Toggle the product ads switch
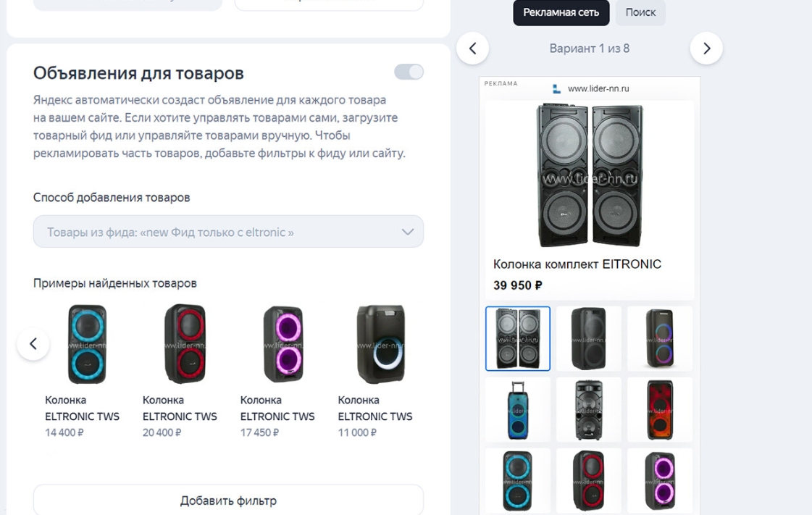Image resolution: width=812 pixels, height=515 pixels. (x=409, y=72)
